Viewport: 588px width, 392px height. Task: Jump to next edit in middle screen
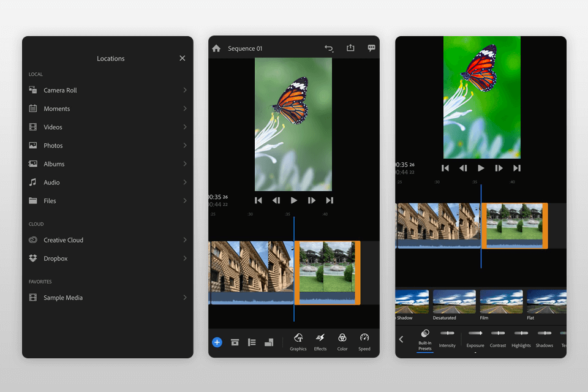330,200
